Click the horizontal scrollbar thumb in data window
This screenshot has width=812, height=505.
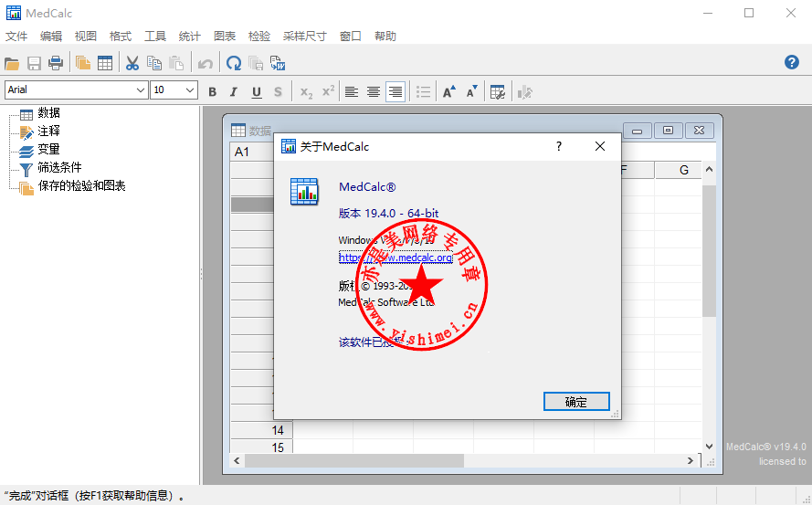[x=354, y=460]
